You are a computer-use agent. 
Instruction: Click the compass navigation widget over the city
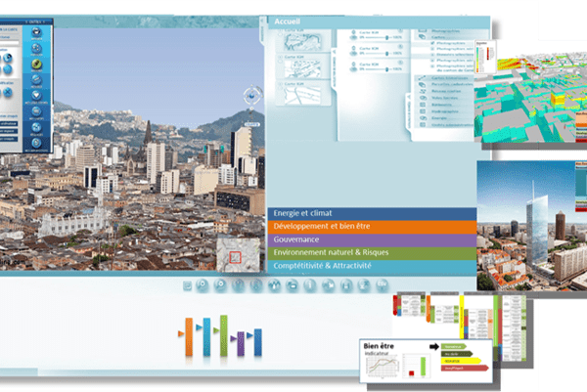(x=253, y=97)
